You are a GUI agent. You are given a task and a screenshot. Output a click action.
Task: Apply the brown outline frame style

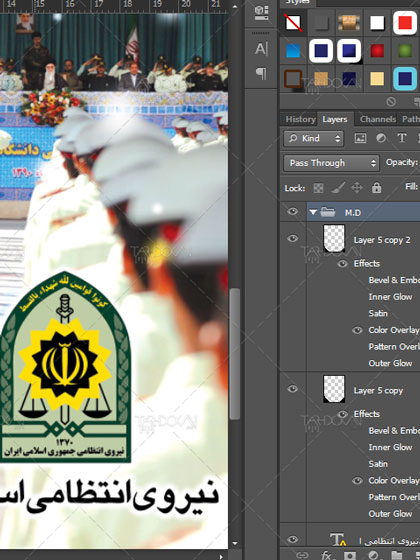pos(293,79)
